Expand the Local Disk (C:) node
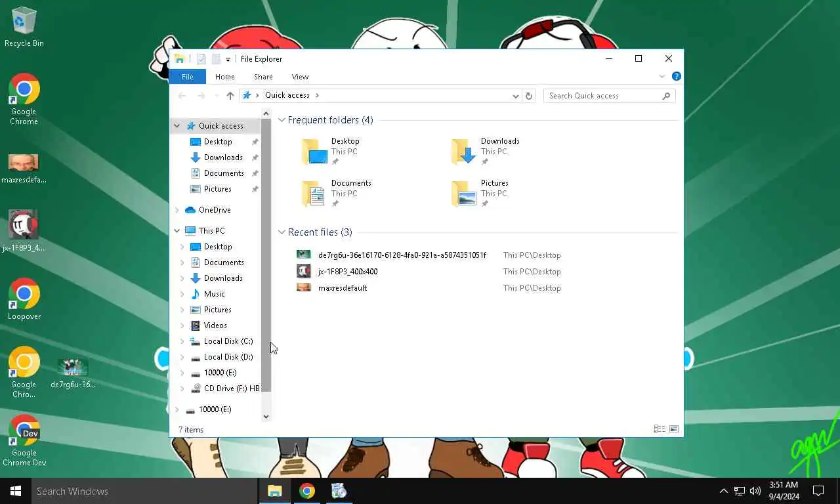This screenshot has width=840, height=504. point(182,341)
